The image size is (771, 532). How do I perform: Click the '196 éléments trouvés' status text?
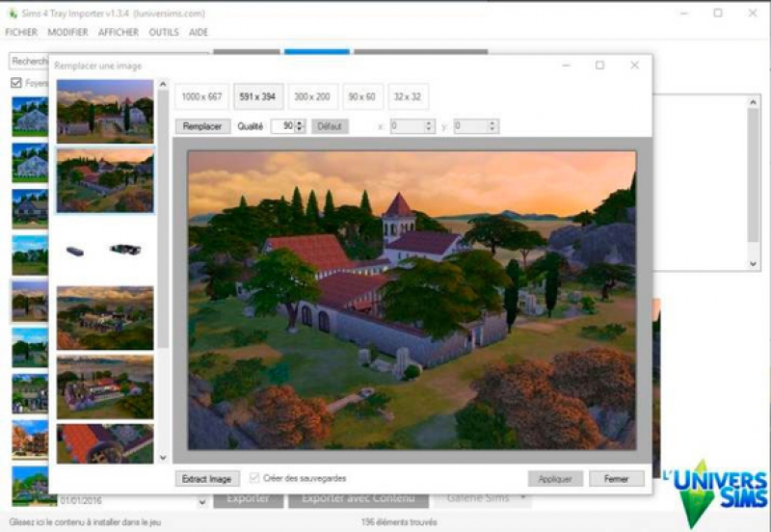[x=399, y=521]
